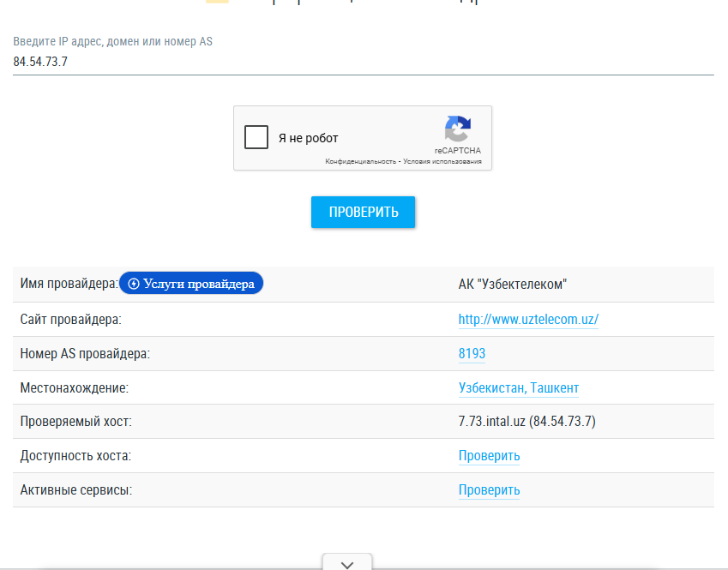Open the http://www.uztelecom.uz/ link

tap(528, 320)
